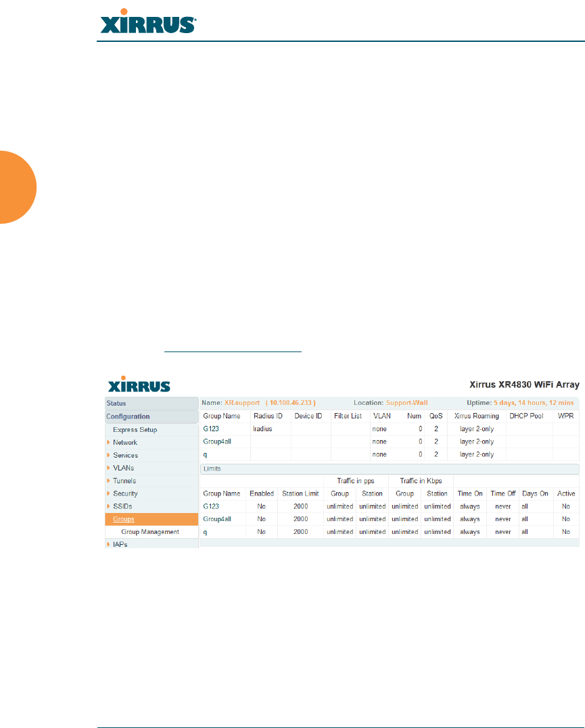This screenshot has height=728, width=585.
Task: Click the IP address 10.100.46.233
Action: tap(291, 403)
